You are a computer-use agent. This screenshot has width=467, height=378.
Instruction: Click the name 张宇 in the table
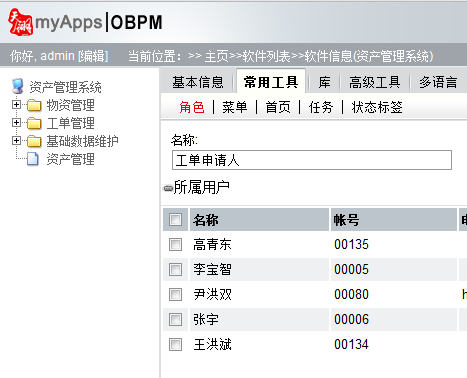click(x=206, y=320)
